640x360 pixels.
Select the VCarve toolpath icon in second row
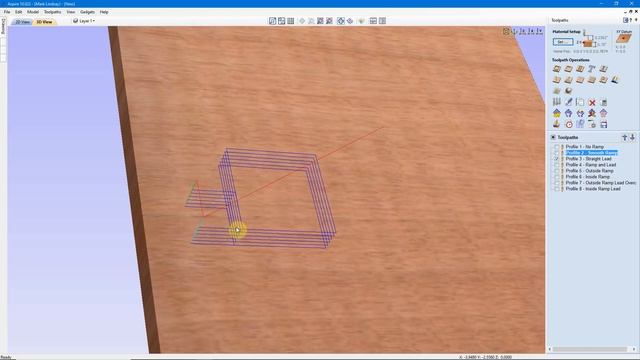(557, 80)
